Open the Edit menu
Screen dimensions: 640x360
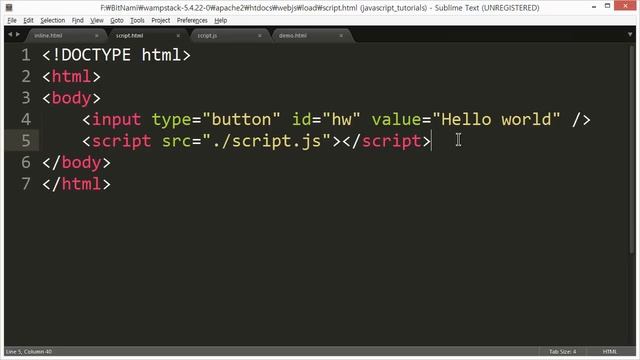[x=28, y=20]
